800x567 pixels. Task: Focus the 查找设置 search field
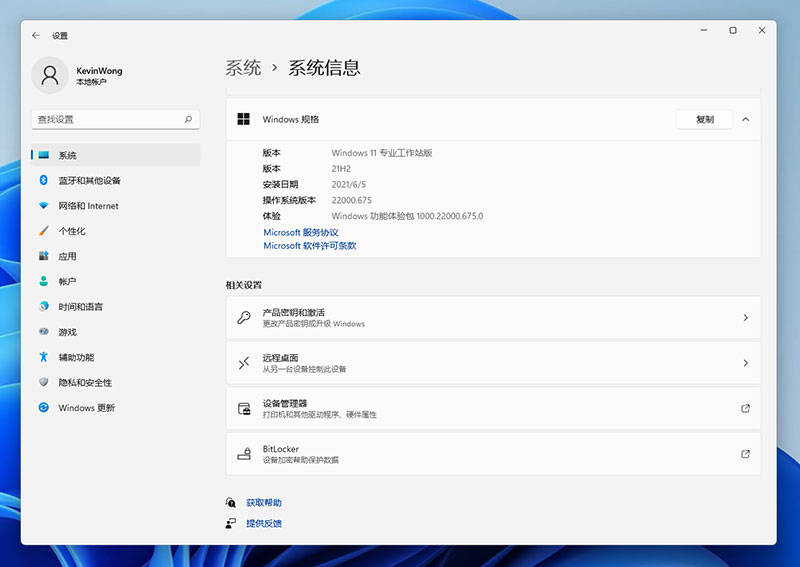[x=115, y=119]
